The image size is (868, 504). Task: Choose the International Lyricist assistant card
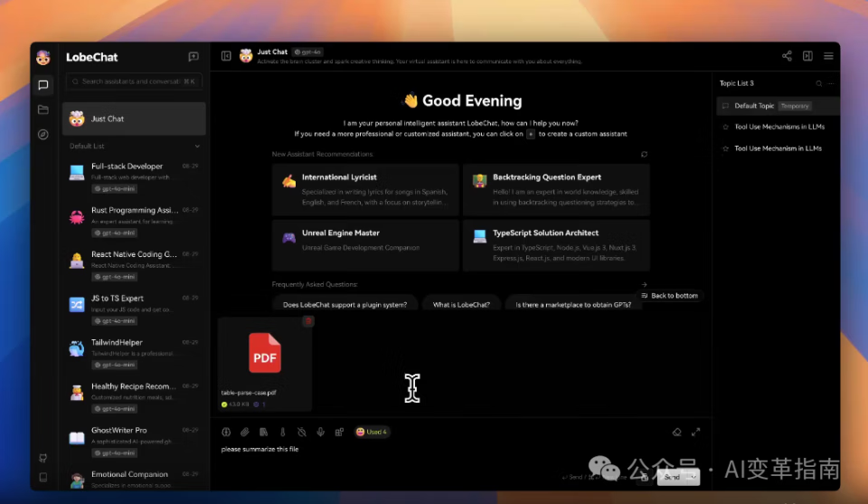[x=365, y=189]
